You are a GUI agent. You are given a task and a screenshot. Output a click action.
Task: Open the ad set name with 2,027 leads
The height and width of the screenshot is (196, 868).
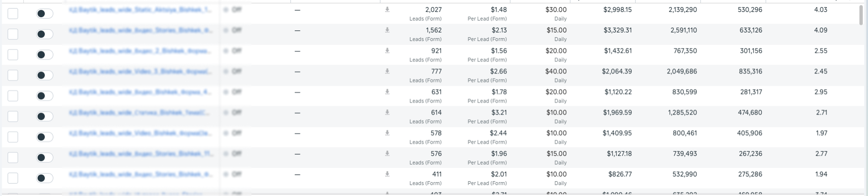(140, 10)
